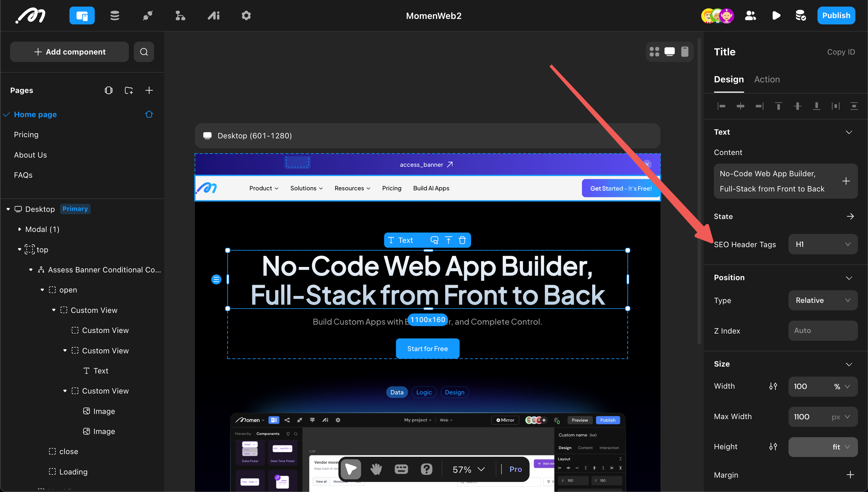Click the Home page house icon
Screen dimensions: 868x492
point(149,114)
